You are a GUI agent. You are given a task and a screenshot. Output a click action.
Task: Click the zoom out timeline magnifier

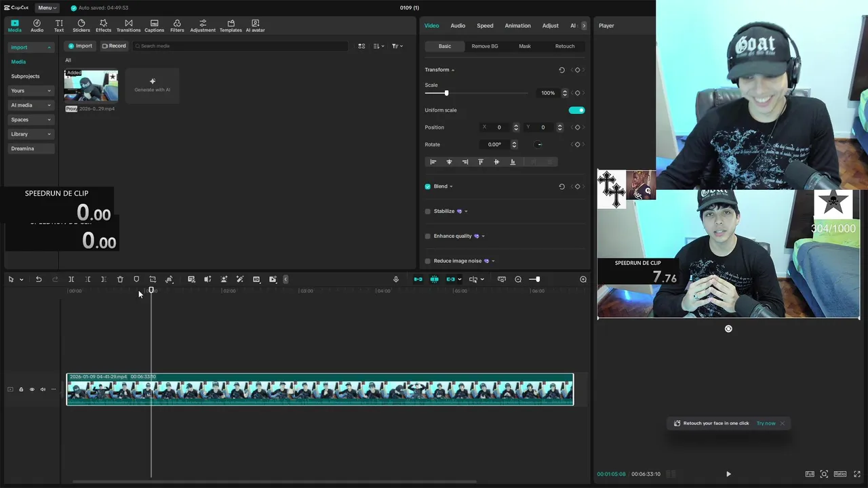click(x=518, y=279)
